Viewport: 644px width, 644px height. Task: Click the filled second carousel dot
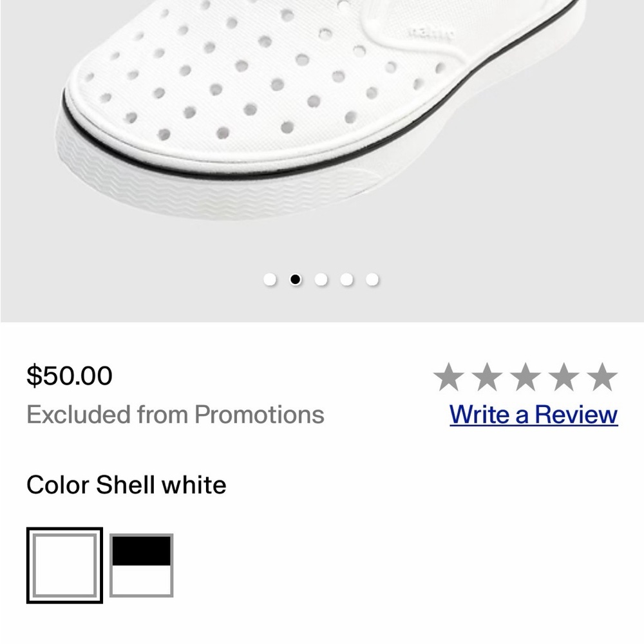[296, 279]
